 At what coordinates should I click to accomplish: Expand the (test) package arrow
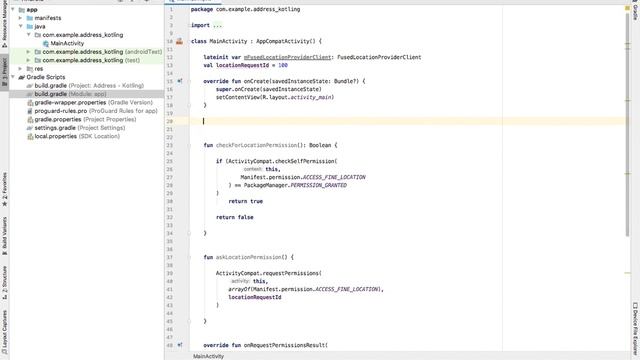click(29, 60)
